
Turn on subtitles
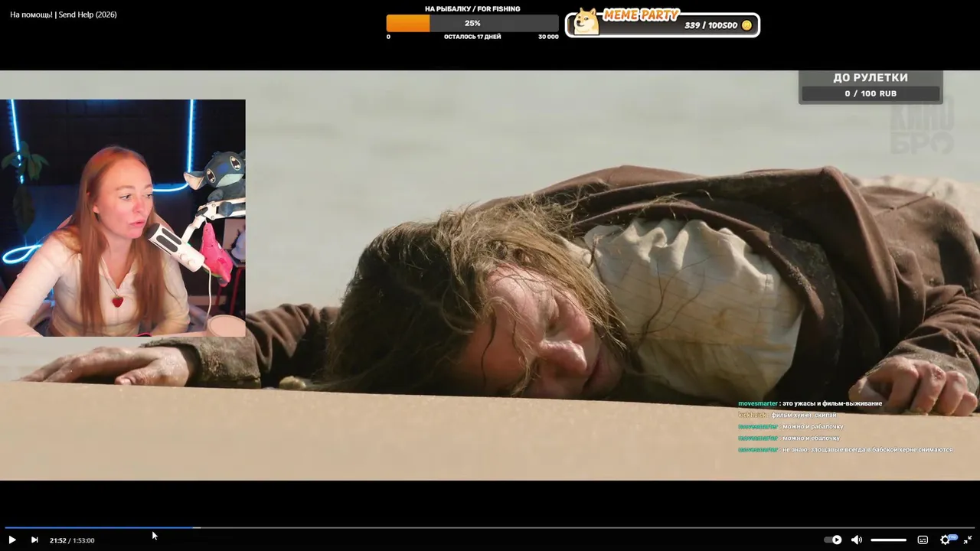(923, 540)
